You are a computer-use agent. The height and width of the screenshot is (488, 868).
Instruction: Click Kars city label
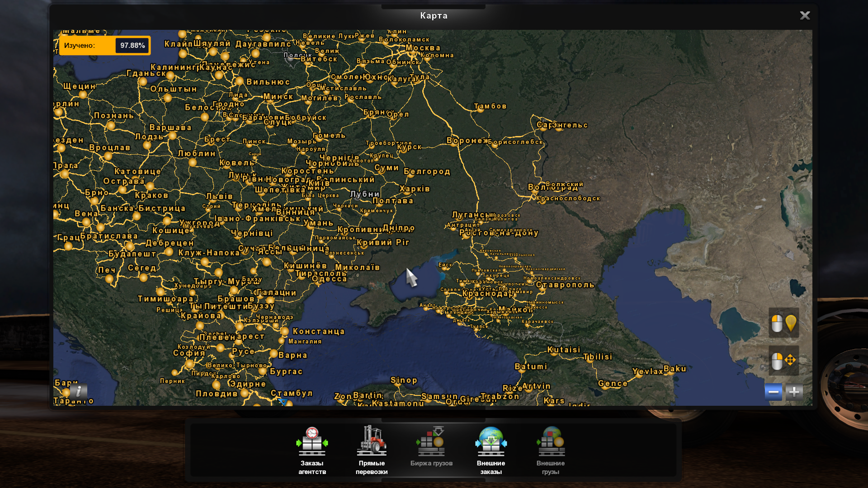coord(554,401)
